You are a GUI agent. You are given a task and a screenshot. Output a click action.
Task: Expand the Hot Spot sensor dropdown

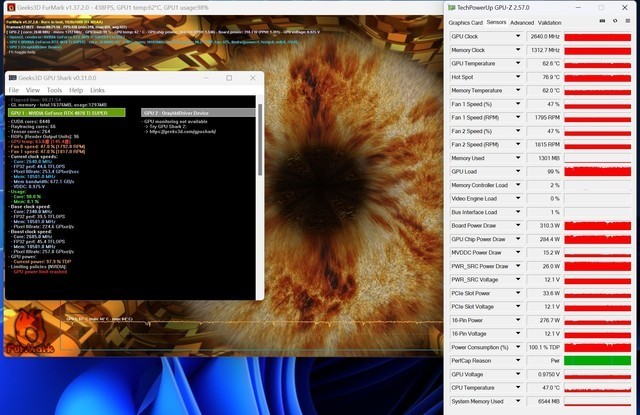[517, 76]
